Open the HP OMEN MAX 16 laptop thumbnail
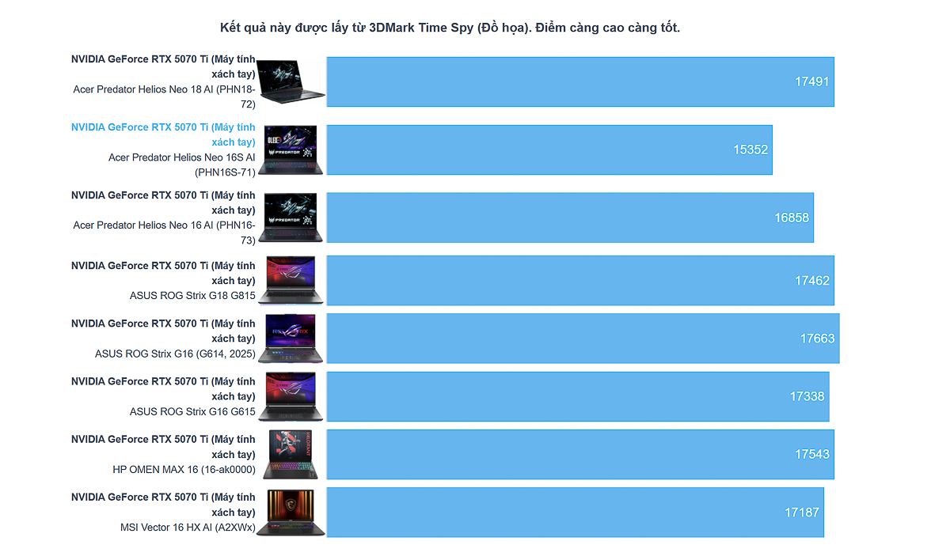This screenshot has height=560, width=950. click(x=291, y=454)
